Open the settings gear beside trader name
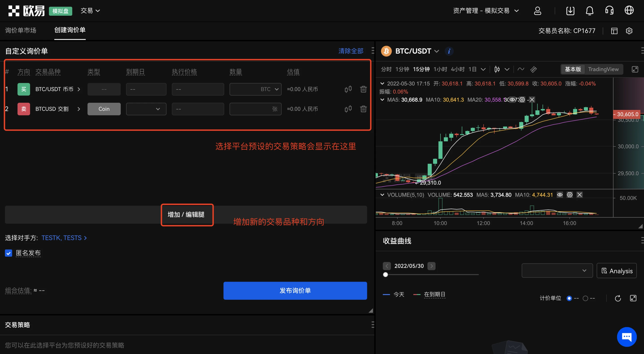 [629, 31]
